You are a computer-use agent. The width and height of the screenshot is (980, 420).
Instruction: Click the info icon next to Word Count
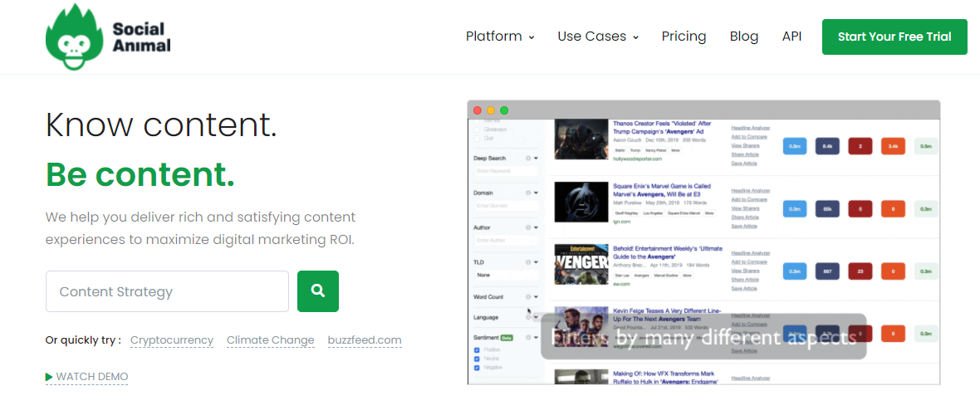point(528,297)
